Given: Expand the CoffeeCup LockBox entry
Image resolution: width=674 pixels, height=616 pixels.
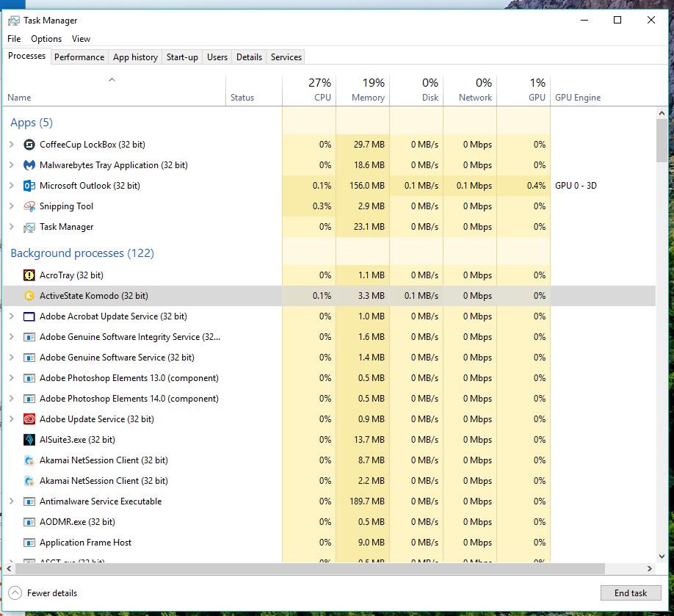Looking at the screenshot, I should (12, 145).
